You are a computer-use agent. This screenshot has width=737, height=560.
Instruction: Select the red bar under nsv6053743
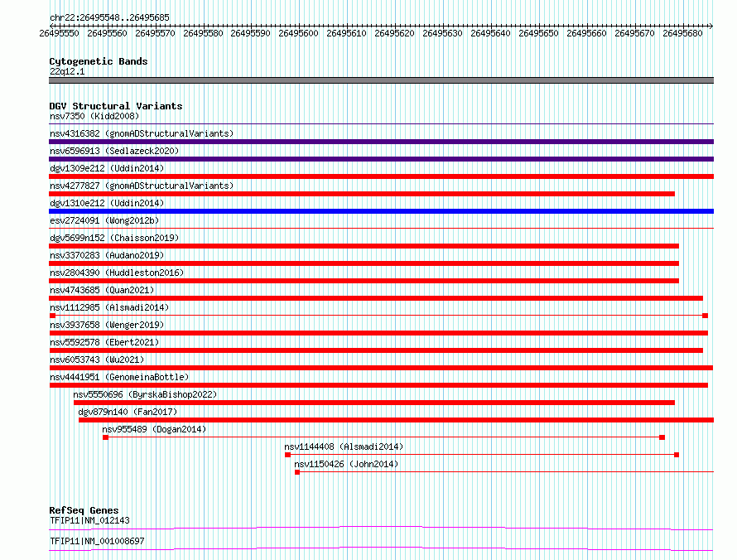(381, 368)
